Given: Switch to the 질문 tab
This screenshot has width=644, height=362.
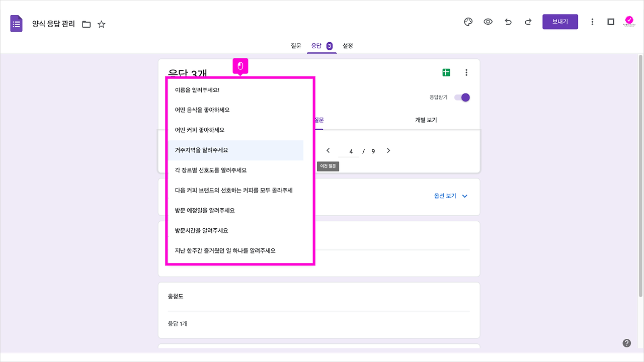Looking at the screenshot, I should point(296,46).
